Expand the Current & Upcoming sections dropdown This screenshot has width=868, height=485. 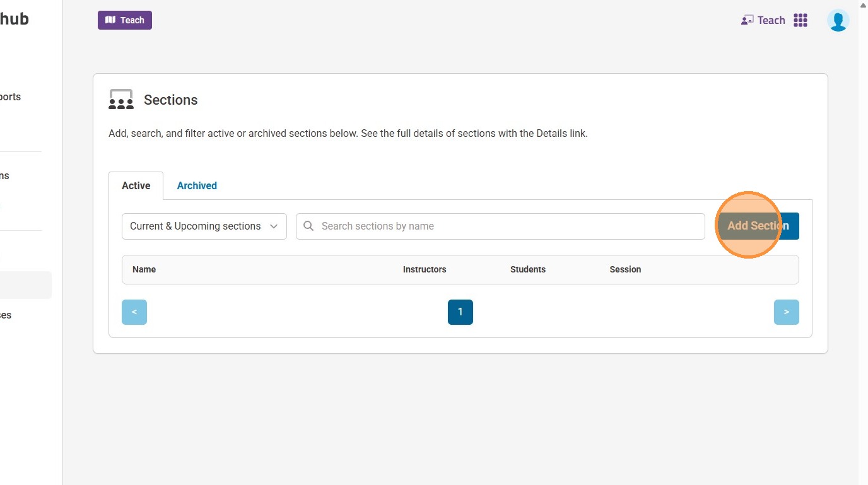click(x=204, y=226)
